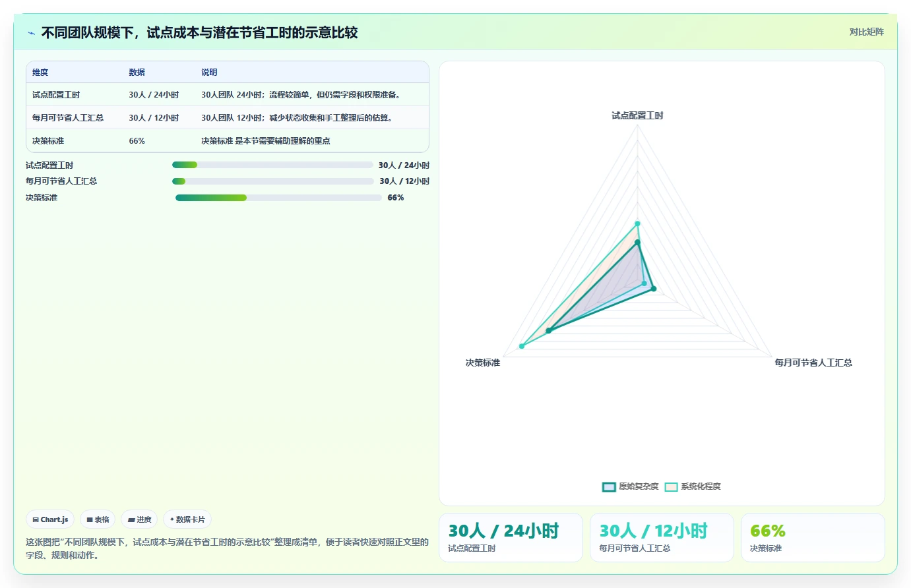
Task: Click the dark-teal point toward 决策标准 axis
Action: [x=548, y=331]
